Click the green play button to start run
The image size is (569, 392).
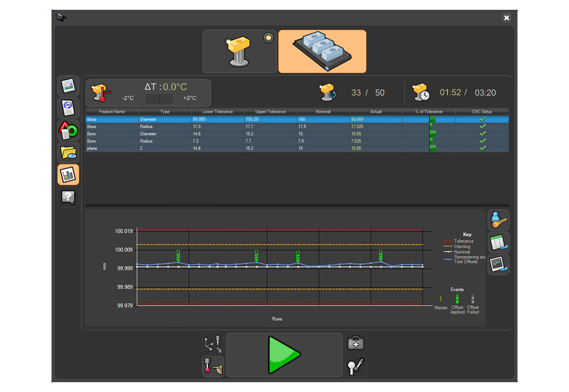click(284, 355)
